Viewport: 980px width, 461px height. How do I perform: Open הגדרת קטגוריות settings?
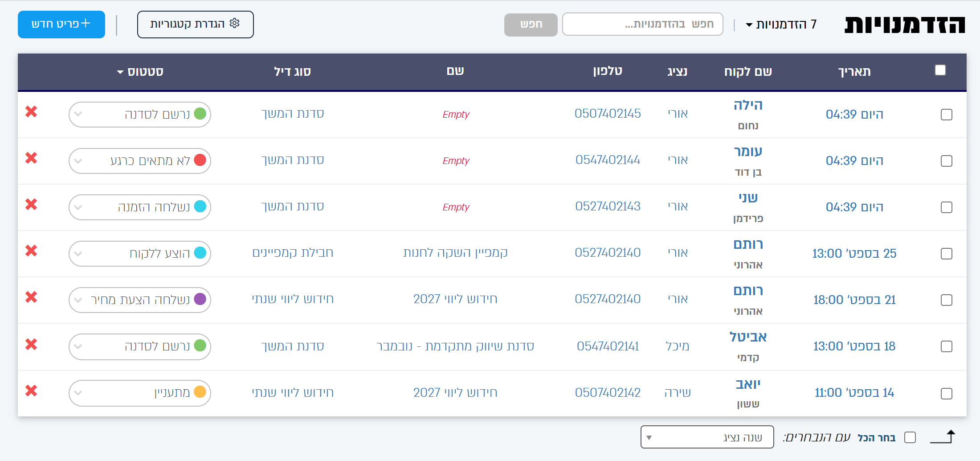pos(196,25)
